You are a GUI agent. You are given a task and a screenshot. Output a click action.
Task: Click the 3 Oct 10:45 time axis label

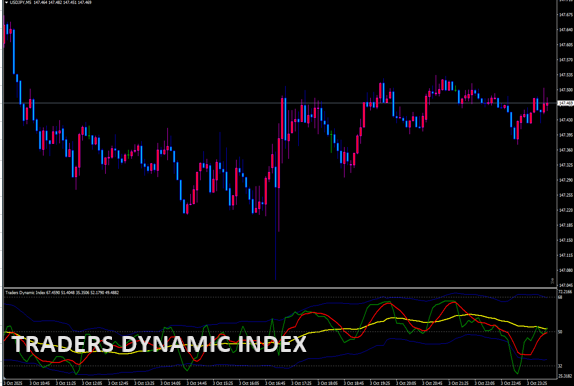click(40, 383)
